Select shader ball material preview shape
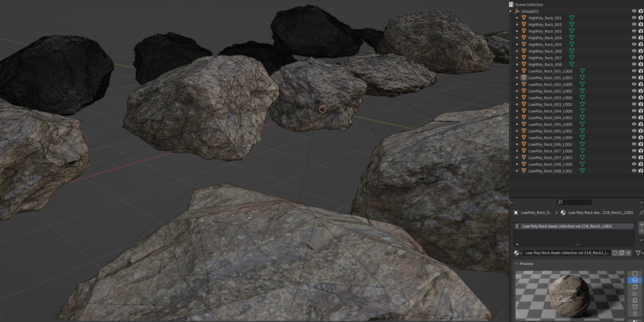 coord(635,300)
